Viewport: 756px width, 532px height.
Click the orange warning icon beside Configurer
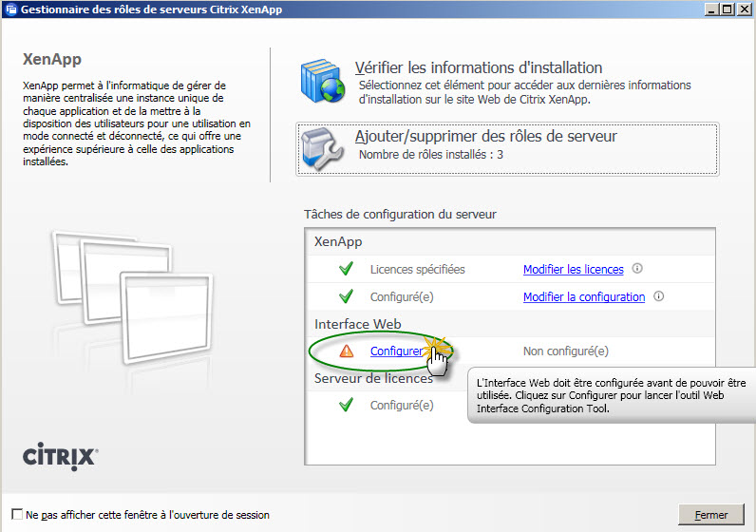coord(346,351)
